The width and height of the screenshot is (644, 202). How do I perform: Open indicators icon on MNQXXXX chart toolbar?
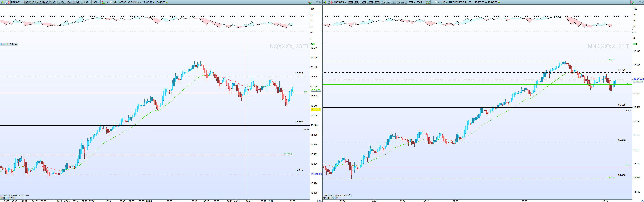(428, 2)
